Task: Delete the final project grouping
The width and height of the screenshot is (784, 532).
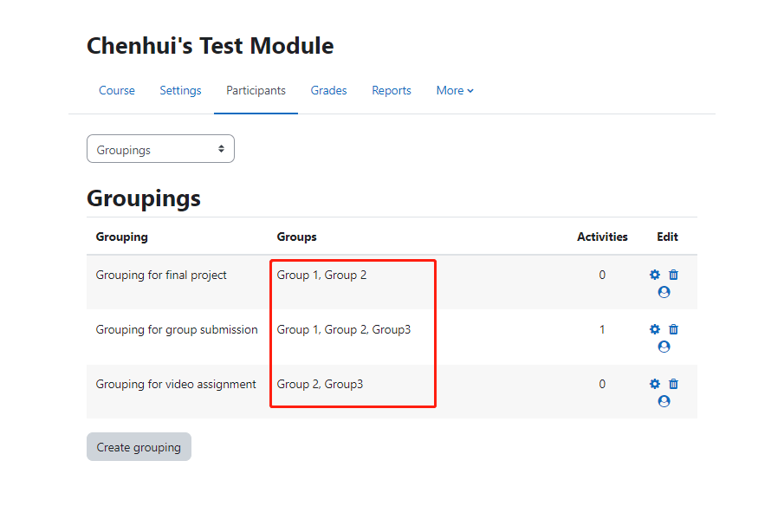Action: 674,276
